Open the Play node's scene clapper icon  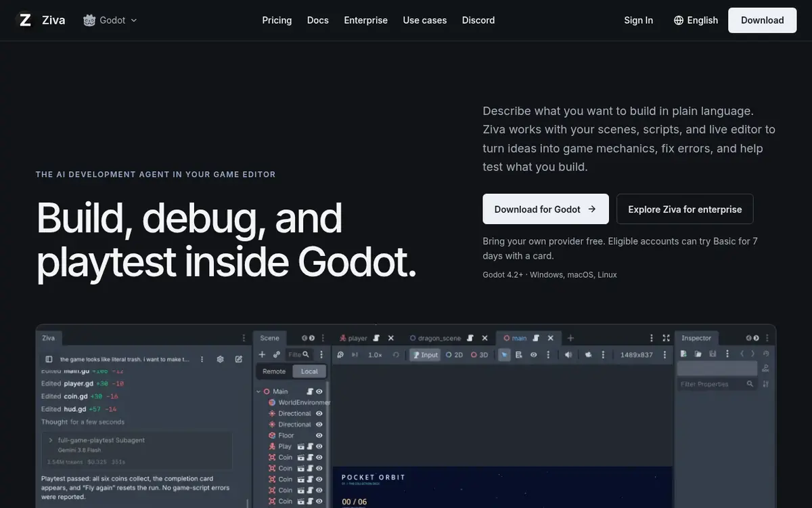tap(300, 446)
